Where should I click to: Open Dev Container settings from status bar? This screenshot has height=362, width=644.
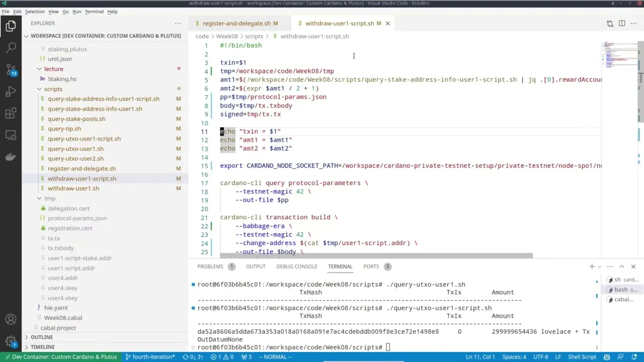coord(60,357)
